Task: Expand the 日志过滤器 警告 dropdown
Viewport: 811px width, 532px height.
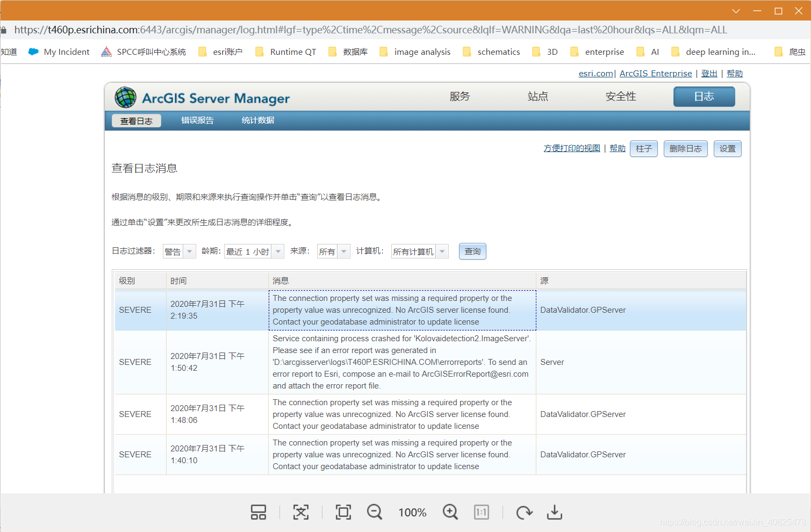Action: (189, 251)
